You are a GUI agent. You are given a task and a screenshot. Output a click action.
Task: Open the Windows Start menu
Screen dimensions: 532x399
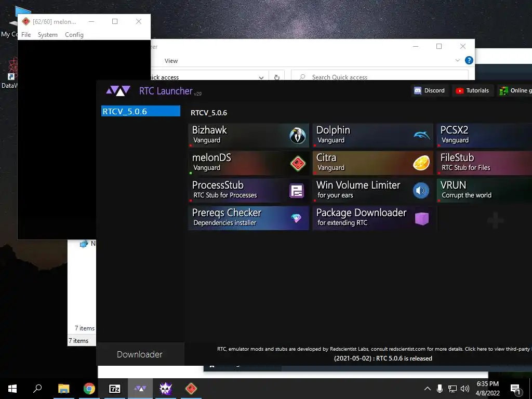point(12,389)
